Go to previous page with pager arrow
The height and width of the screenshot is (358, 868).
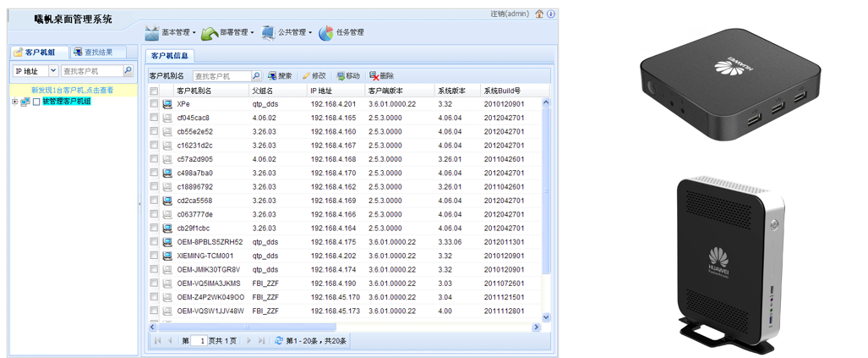pos(170,340)
